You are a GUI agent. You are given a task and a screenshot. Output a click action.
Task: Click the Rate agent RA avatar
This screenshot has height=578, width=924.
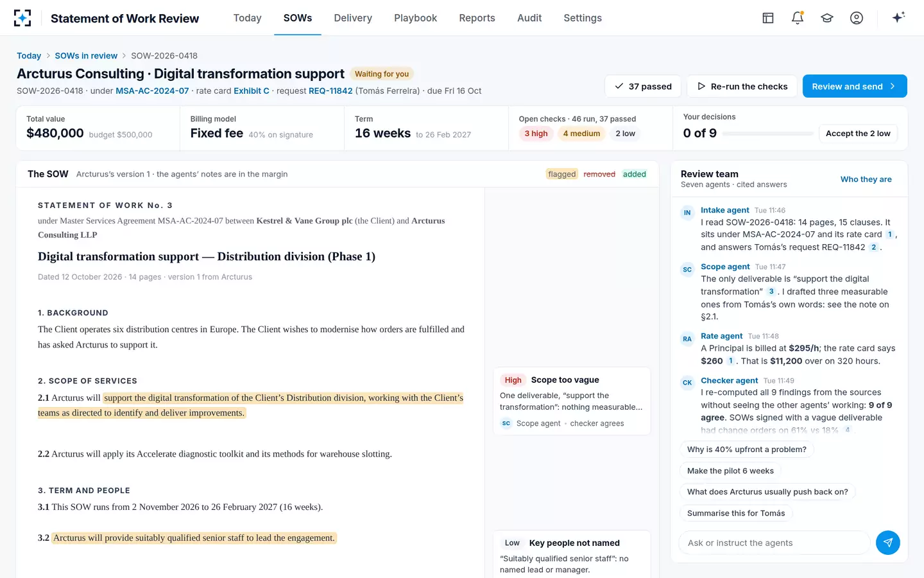[687, 339]
